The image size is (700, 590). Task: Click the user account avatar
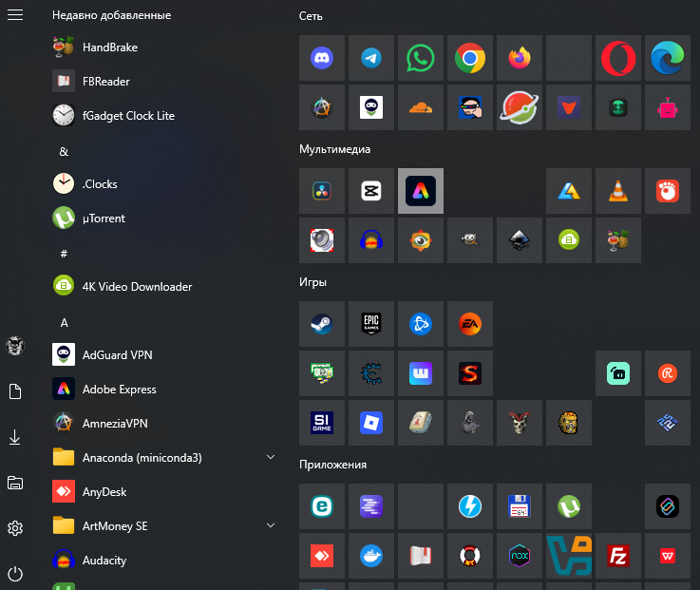pos(15,346)
